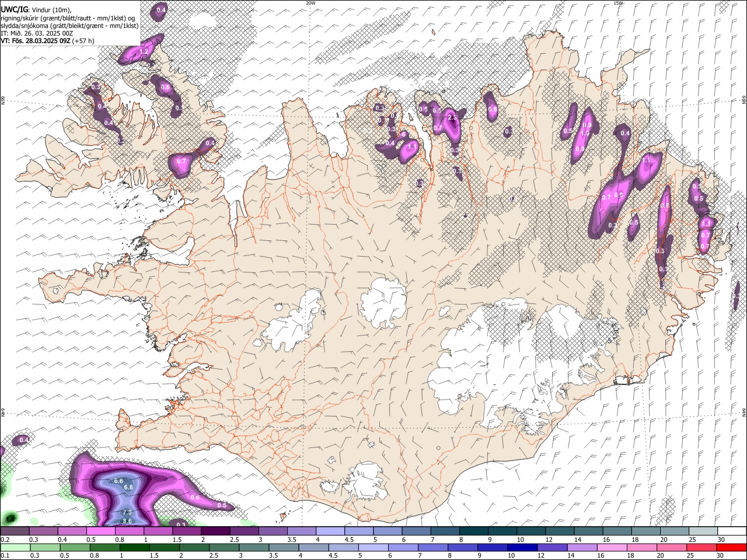Screen dimensions: 747x560
Task: Select the lower-scale swatch between 6 and 7
Action: point(403,547)
